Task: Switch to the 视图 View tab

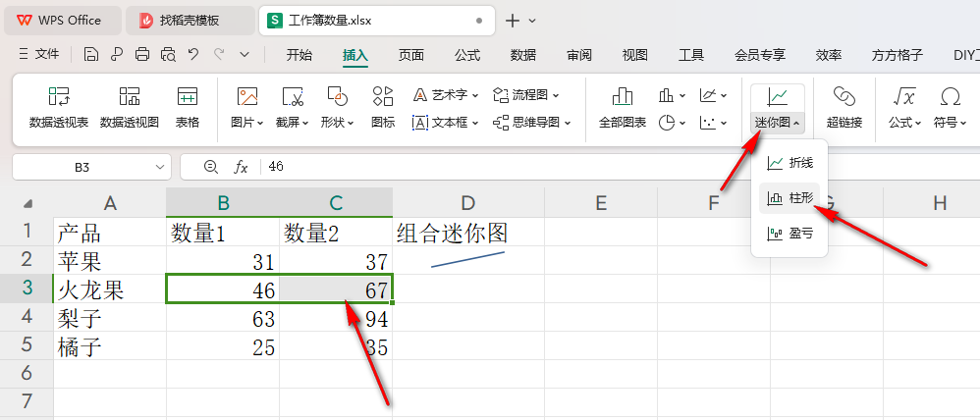Action: pos(635,55)
